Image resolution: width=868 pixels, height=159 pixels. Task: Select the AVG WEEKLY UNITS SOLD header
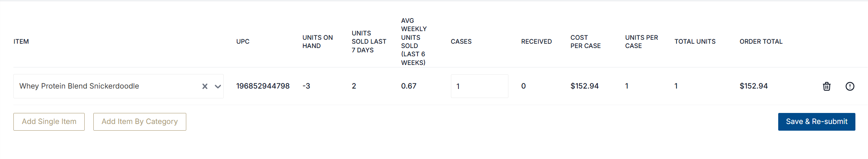[414, 42]
